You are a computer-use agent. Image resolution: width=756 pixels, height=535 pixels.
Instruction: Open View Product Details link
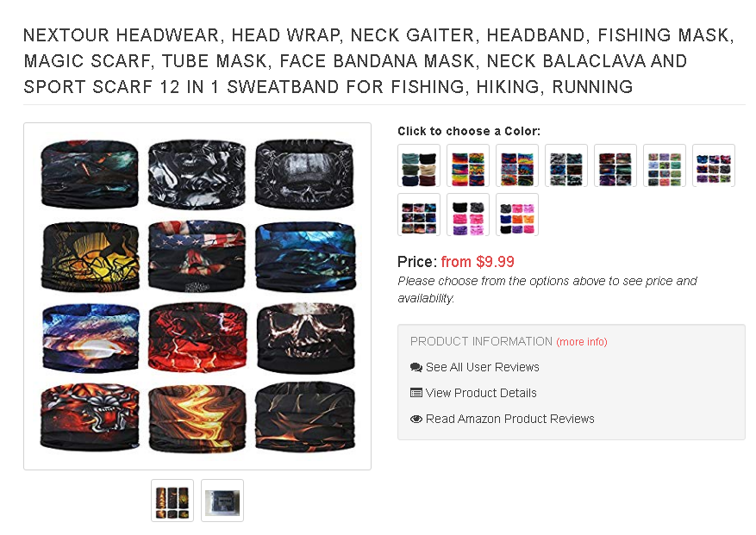pyautogui.click(x=481, y=393)
